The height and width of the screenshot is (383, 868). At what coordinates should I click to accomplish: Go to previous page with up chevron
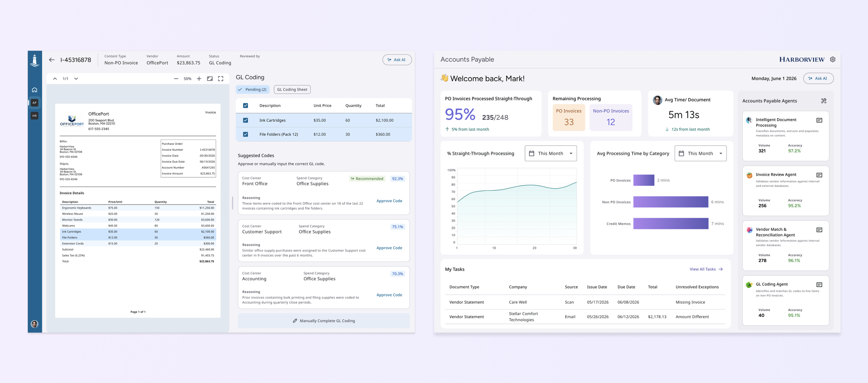55,79
